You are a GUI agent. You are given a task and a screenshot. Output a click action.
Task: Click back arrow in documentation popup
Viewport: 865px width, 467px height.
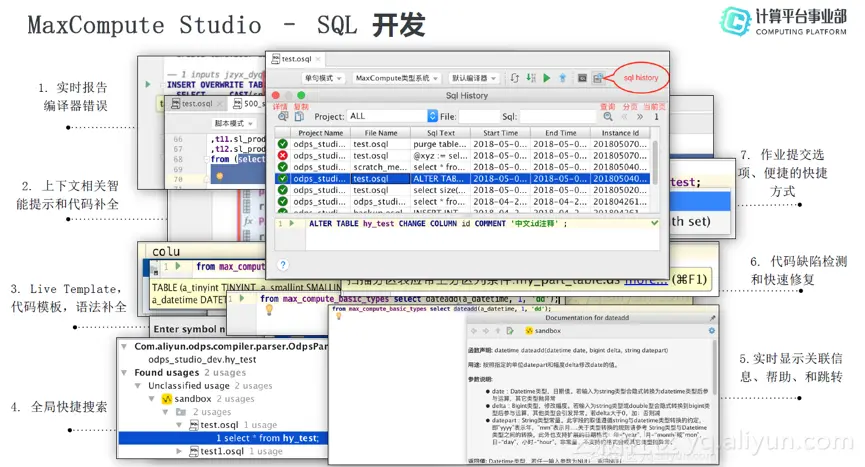pos(474,331)
